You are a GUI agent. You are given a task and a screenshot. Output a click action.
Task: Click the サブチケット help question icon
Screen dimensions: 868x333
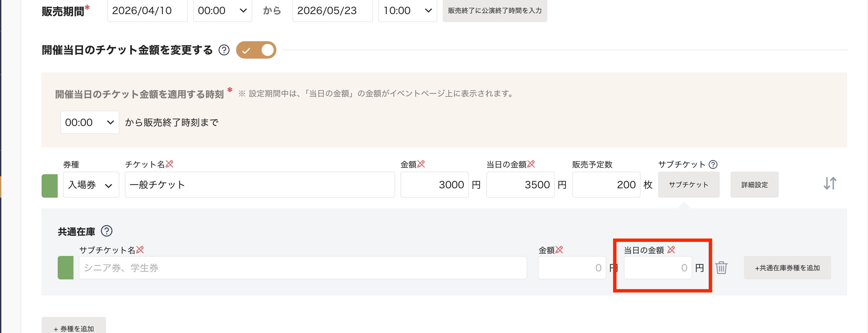click(713, 164)
